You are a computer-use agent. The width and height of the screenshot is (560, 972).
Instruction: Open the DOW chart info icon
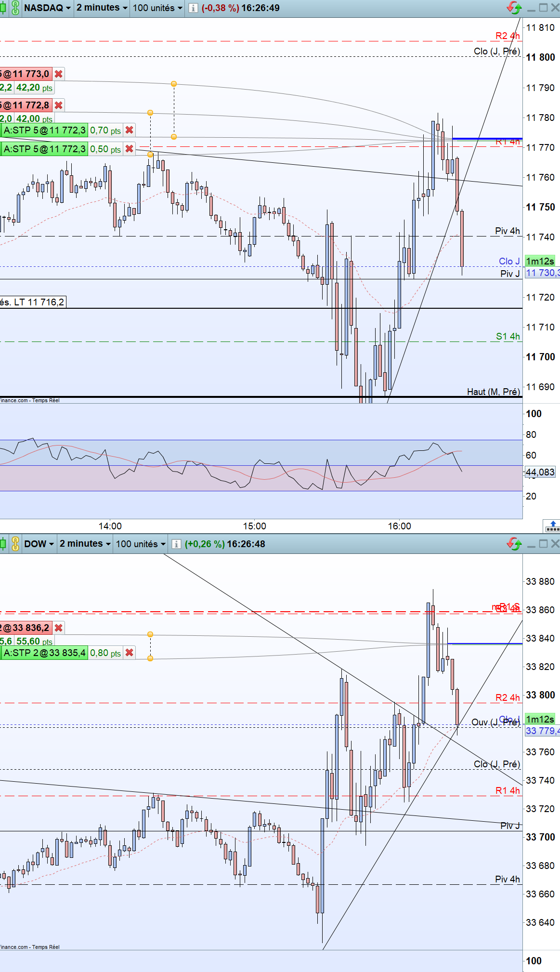[x=176, y=544]
